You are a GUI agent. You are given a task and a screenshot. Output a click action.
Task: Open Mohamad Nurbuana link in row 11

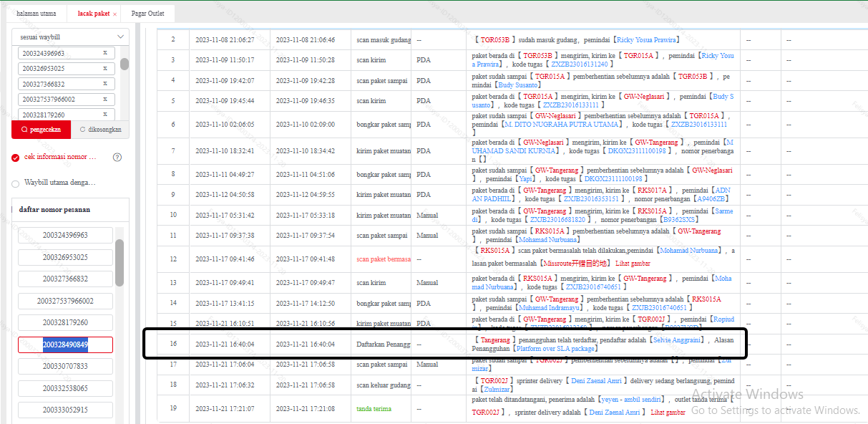tap(547, 240)
